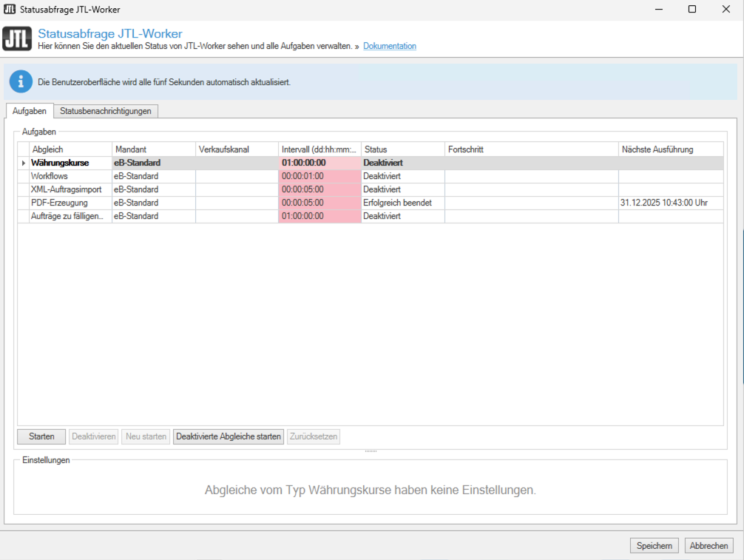Viewport: 744px width, 560px height.
Task: Click the Workflows interval cell 00:00:01:00
Action: pos(319,176)
